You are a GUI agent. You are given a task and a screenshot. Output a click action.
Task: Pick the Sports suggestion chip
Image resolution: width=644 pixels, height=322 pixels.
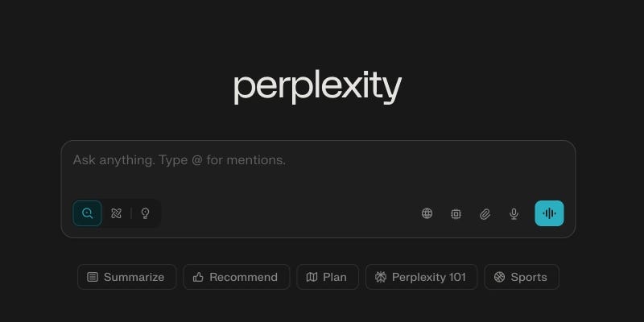(522, 277)
